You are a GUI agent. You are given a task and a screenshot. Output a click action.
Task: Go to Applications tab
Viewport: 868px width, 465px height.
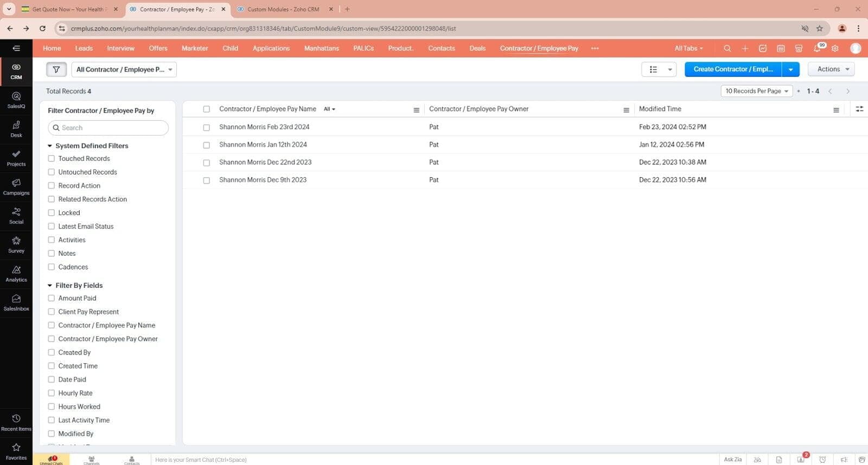click(271, 48)
